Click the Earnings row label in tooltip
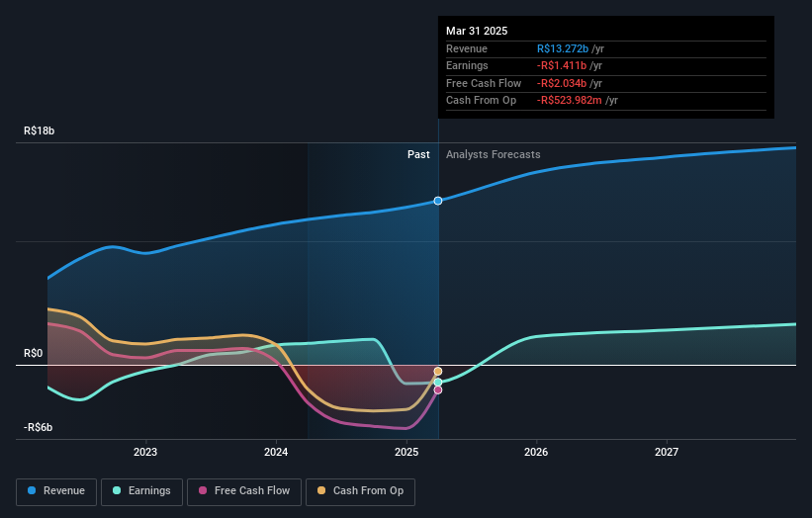Image resolution: width=812 pixels, height=518 pixels. click(x=467, y=65)
